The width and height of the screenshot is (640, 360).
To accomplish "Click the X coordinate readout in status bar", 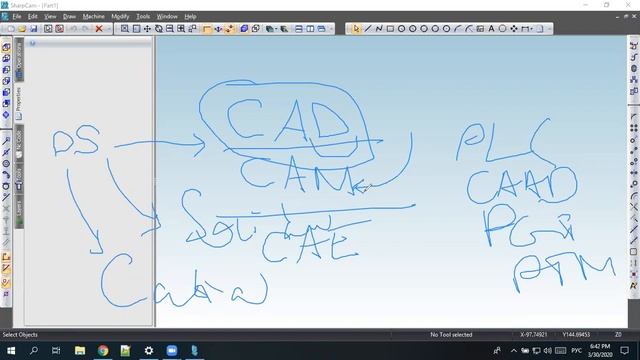I will point(533,335).
